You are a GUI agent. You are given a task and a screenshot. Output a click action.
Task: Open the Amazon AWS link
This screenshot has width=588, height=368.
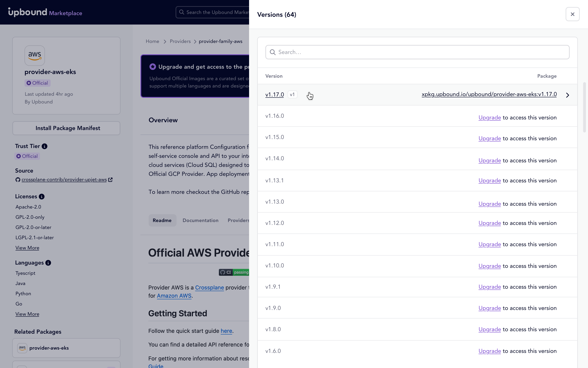point(174,296)
